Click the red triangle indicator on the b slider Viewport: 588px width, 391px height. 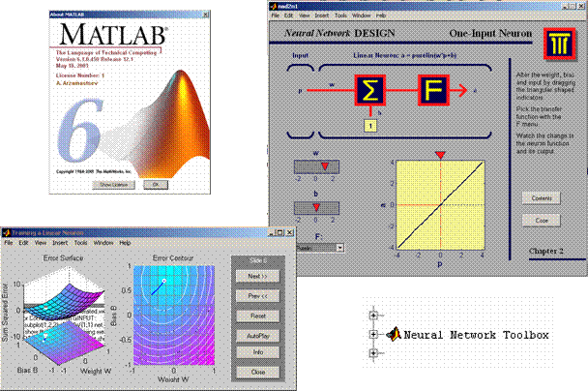316,207
